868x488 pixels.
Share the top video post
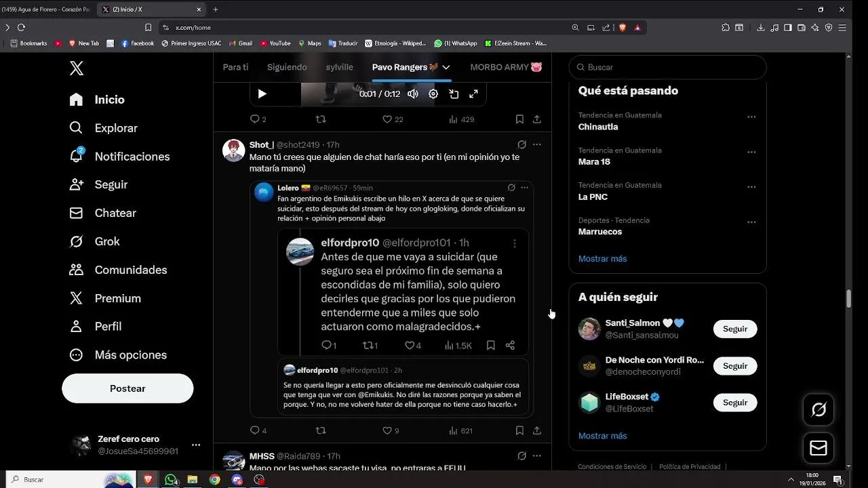coord(537,119)
